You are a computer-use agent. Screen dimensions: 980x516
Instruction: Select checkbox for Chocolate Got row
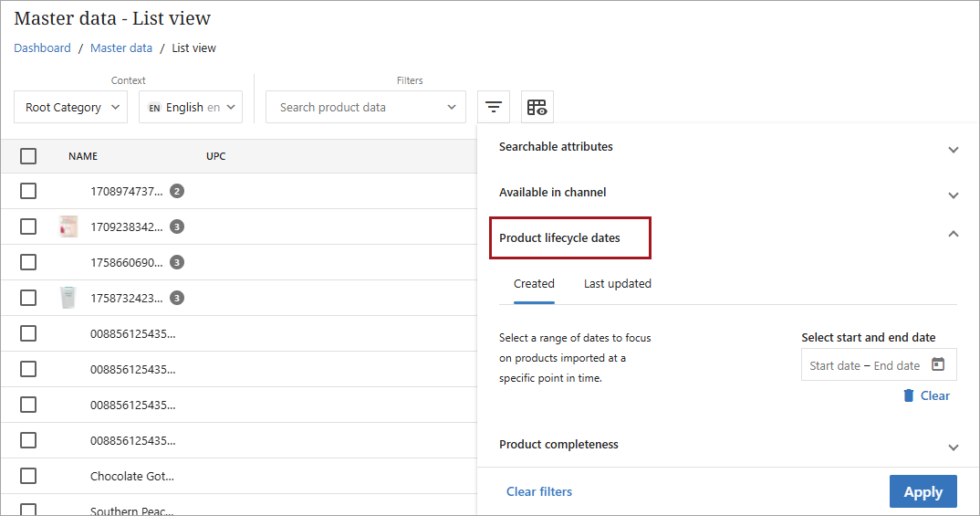tap(28, 476)
